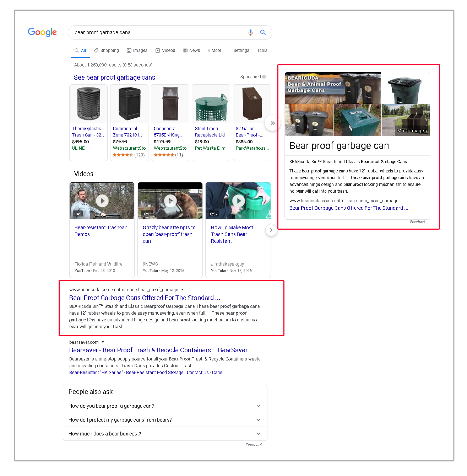Open the green metal trash box image

point(357,120)
